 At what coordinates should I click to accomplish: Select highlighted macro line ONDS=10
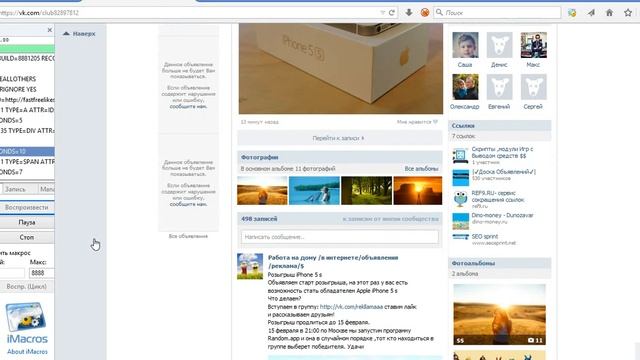coord(27,151)
